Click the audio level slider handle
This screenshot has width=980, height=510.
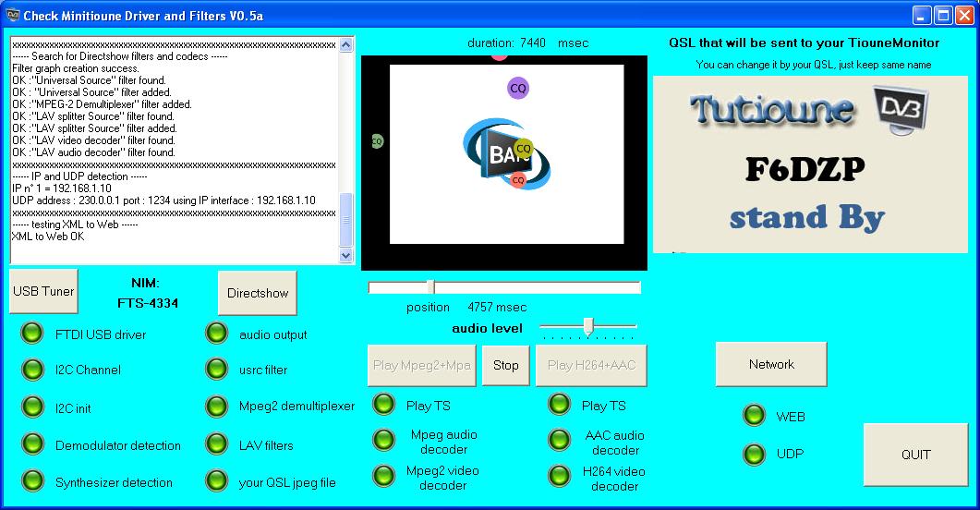(x=588, y=327)
